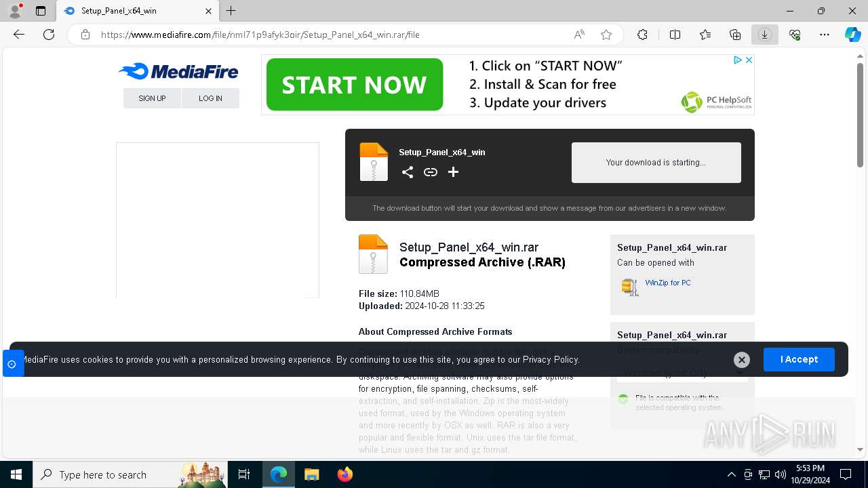
Task: Click the scrollbar down arrow
Action: click(860, 449)
